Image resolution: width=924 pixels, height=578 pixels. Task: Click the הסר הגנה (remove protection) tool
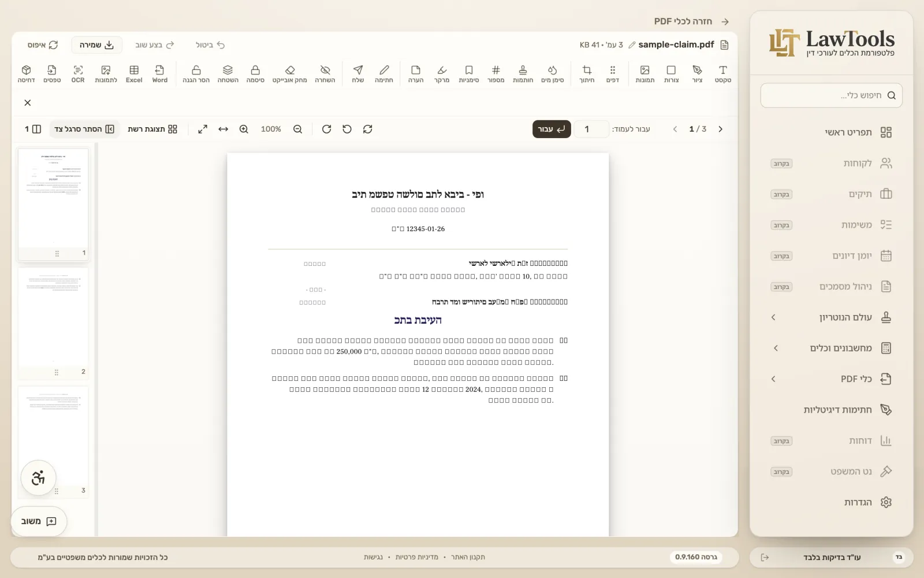(196, 74)
